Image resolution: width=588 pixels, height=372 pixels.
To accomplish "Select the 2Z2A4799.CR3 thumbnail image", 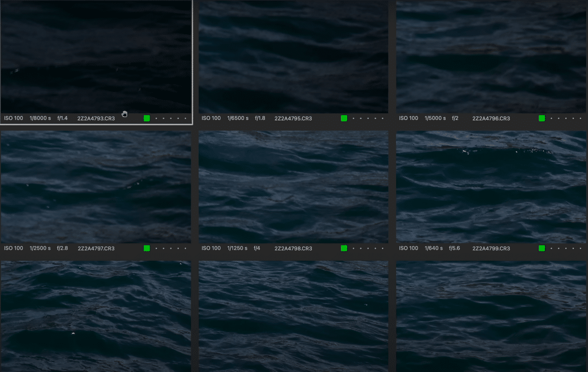I will point(491,187).
